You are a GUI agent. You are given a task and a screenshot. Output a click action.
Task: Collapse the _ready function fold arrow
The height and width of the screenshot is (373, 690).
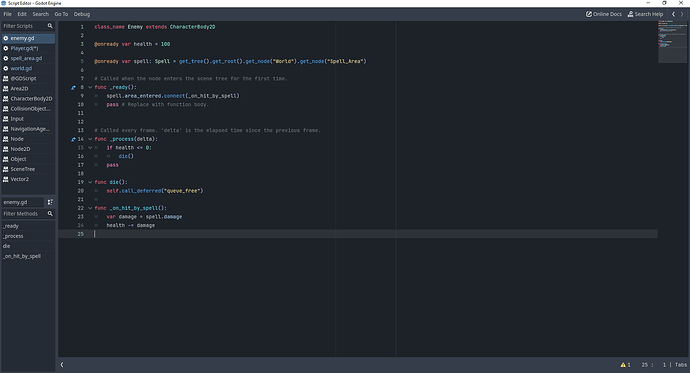pos(90,88)
